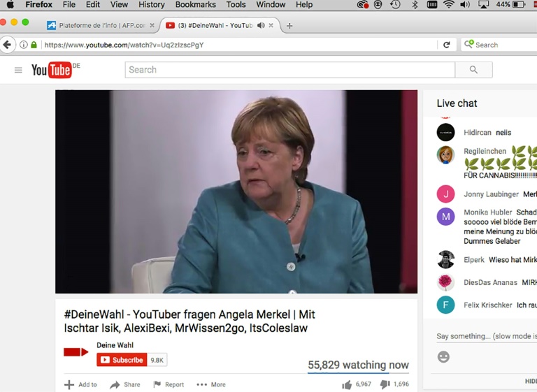Open the emoji picker in chat
The width and height of the screenshot is (537, 392).
[x=443, y=357]
